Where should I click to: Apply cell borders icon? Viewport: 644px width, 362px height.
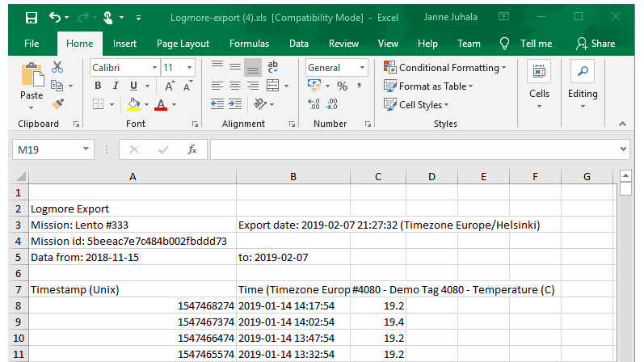click(x=98, y=104)
